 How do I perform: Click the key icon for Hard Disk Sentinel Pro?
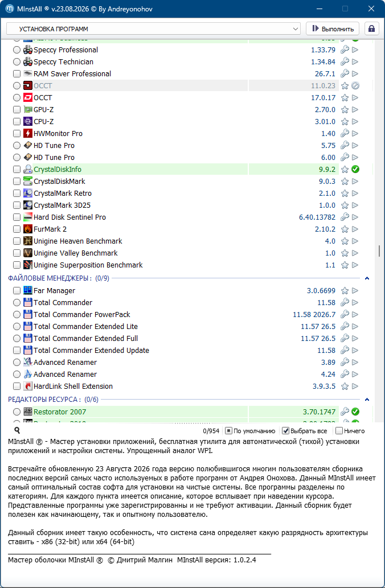(x=345, y=217)
